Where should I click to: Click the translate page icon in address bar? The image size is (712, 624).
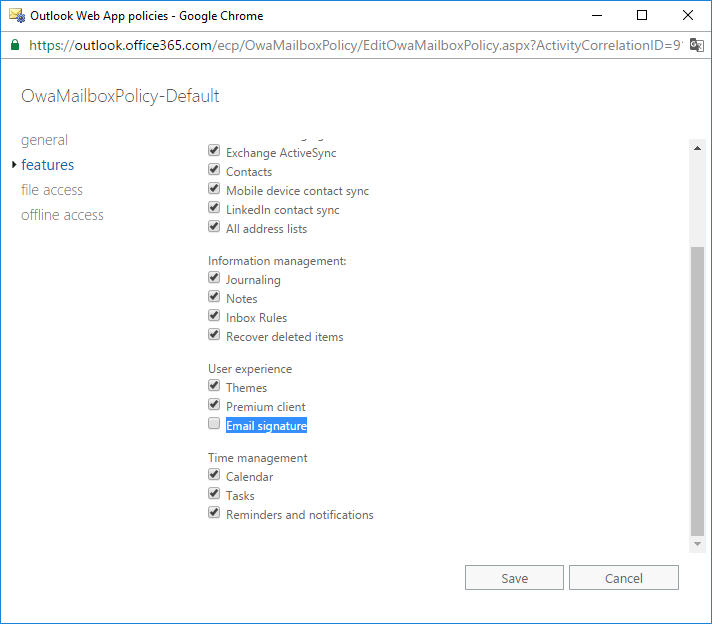(x=695, y=45)
